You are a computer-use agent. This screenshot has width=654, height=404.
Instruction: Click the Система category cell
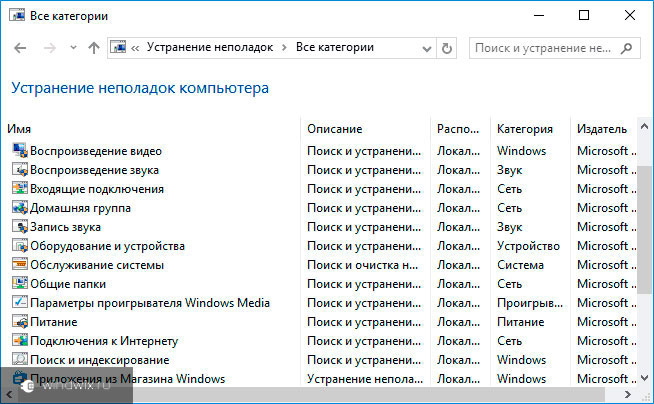click(520, 265)
